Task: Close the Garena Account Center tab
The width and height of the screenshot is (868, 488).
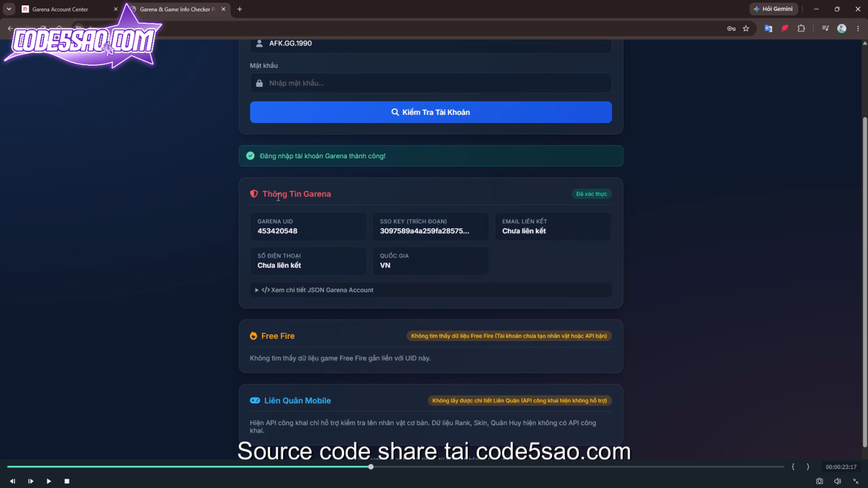Action: tap(116, 9)
